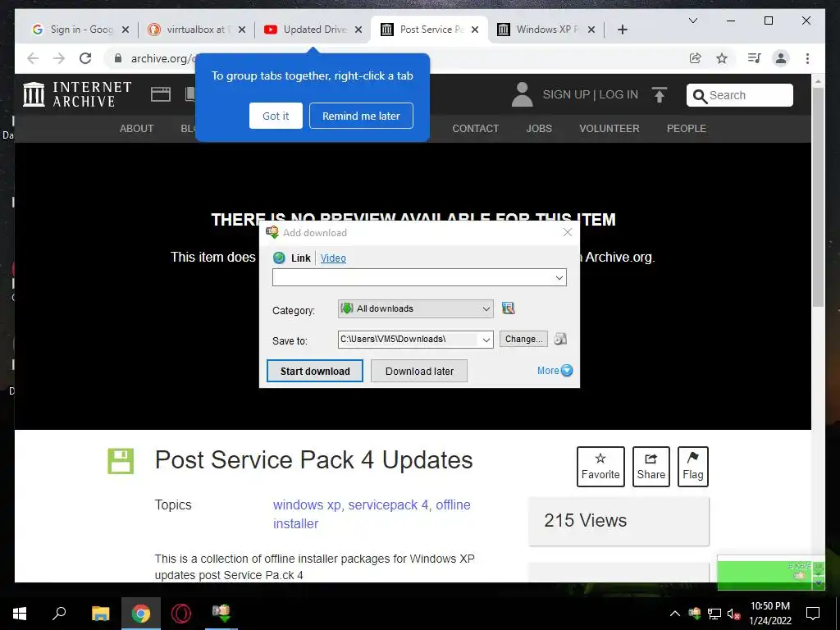Viewport: 840px width, 630px height.
Task: Click the green floppy disk item icon
Action: point(121,461)
